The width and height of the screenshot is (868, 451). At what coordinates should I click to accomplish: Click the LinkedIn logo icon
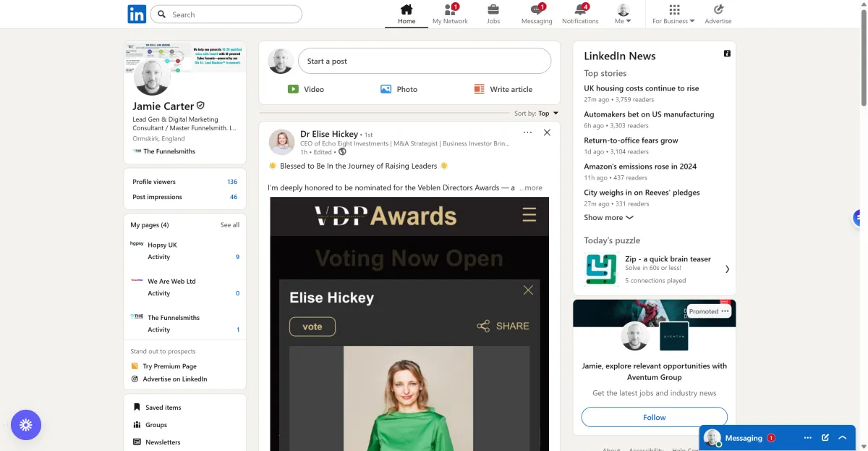pos(137,14)
